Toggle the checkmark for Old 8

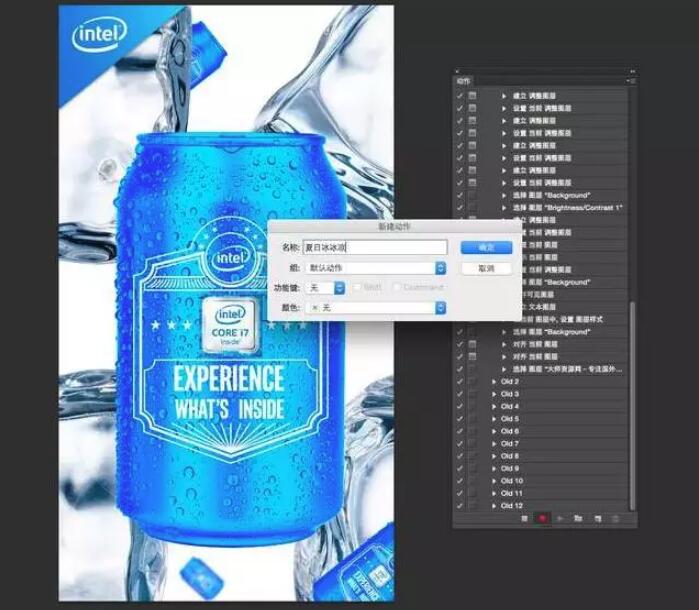click(x=460, y=456)
